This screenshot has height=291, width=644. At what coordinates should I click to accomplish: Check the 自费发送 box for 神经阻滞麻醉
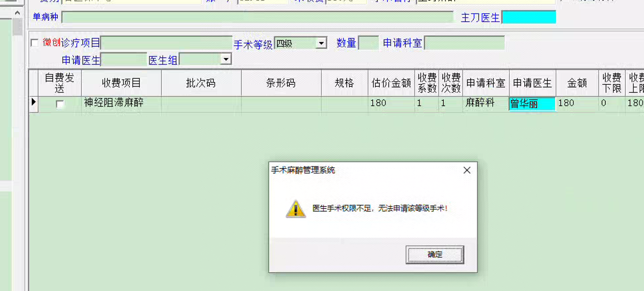60,104
